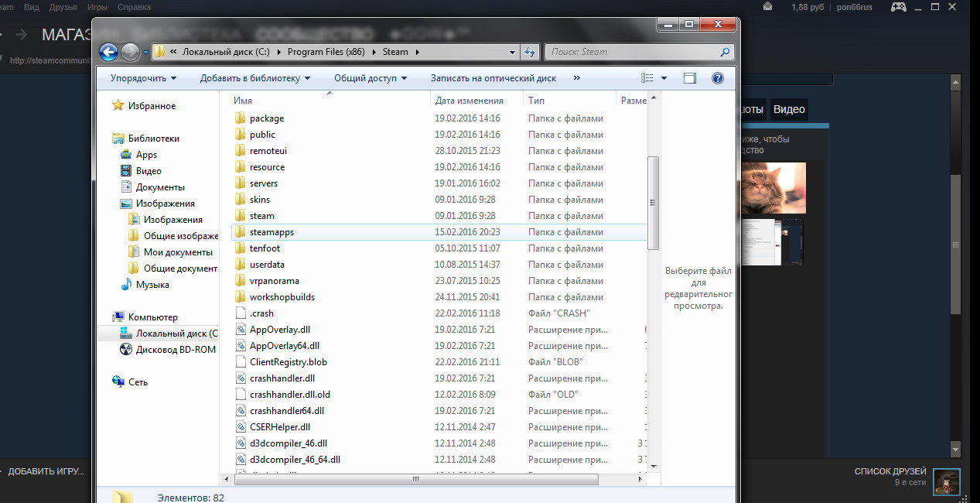Image resolution: width=980 pixels, height=503 pixels.
Task: Select the resource folder icon
Action: coord(240,167)
